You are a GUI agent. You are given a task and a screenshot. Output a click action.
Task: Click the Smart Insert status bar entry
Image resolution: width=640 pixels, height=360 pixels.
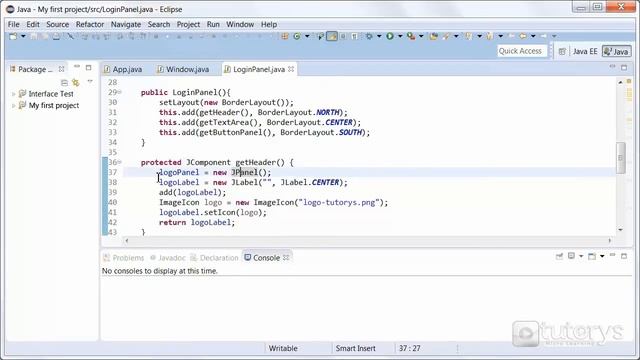coord(355,349)
